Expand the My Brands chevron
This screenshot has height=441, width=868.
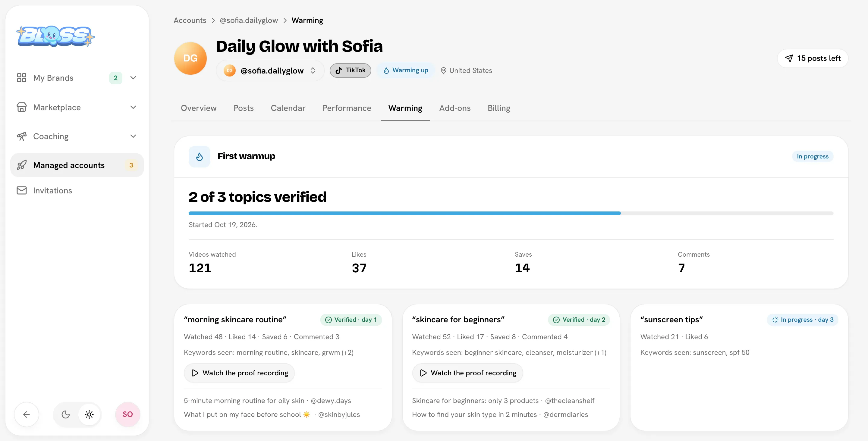[x=133, y=78]
